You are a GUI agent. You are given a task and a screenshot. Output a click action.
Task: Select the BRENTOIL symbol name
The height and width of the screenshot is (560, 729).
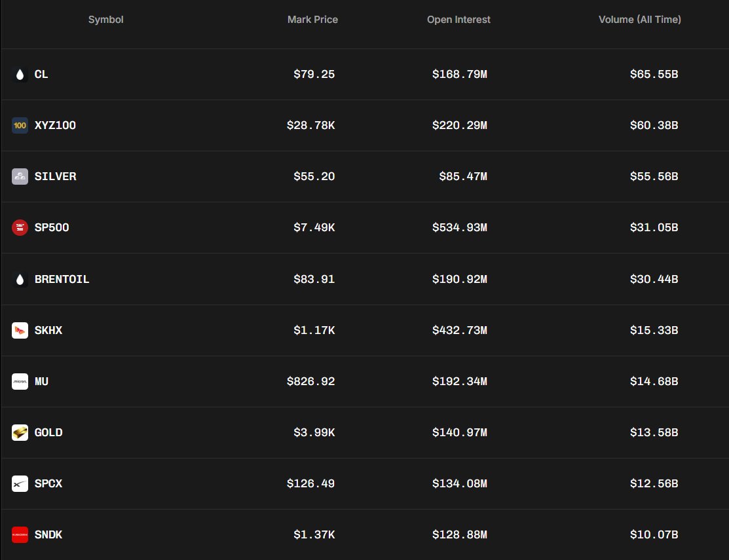(62, 279)
